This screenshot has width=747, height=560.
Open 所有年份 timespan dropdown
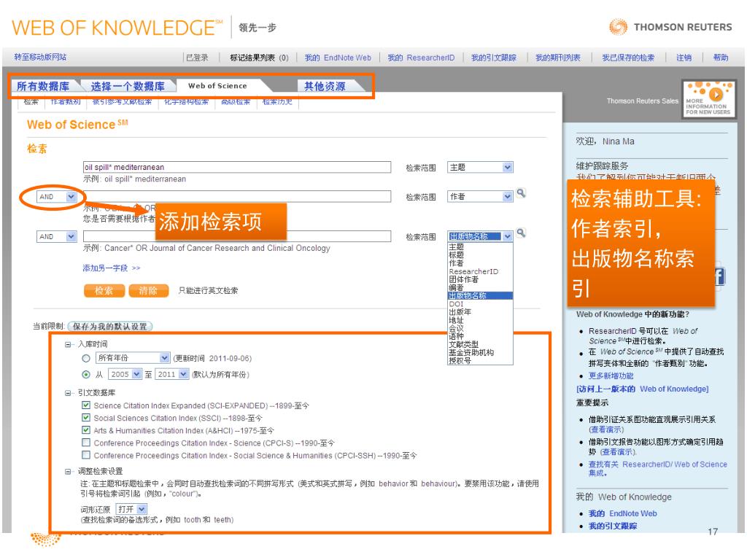click(x=133, y=357)
